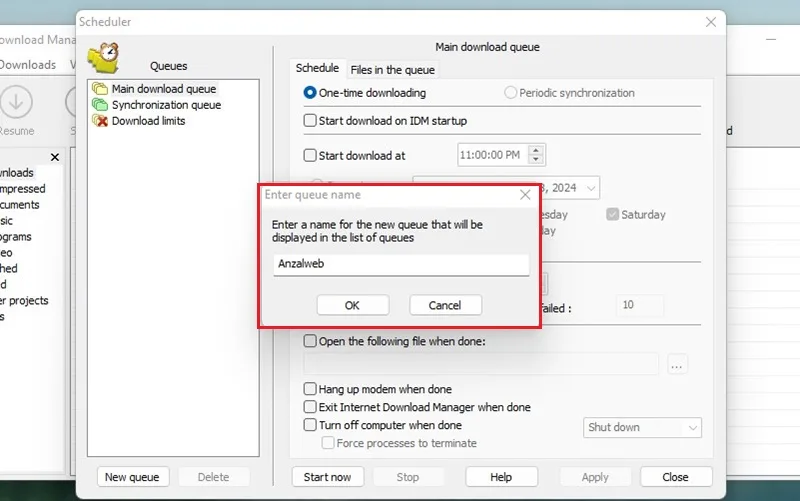
Task: Click the Scheduler clock folder icon
Action: click(x=104, y=58)
